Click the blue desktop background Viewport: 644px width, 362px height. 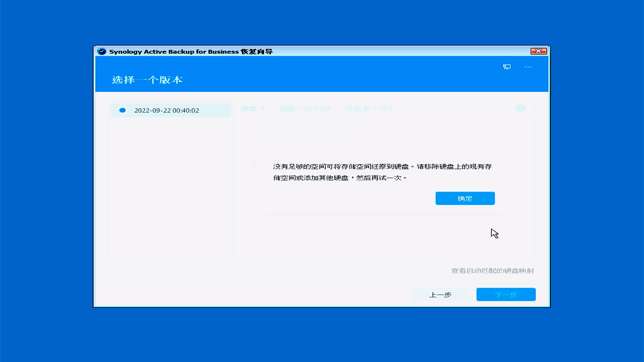click(47, 181)
